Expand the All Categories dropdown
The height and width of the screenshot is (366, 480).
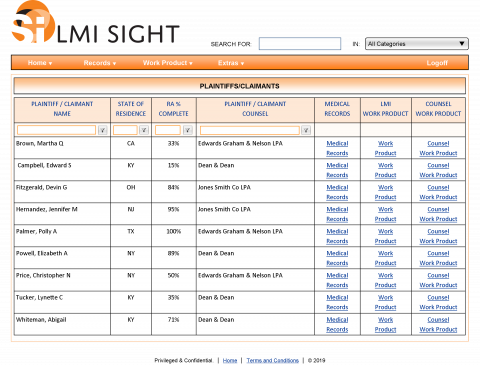click(417, 44)
